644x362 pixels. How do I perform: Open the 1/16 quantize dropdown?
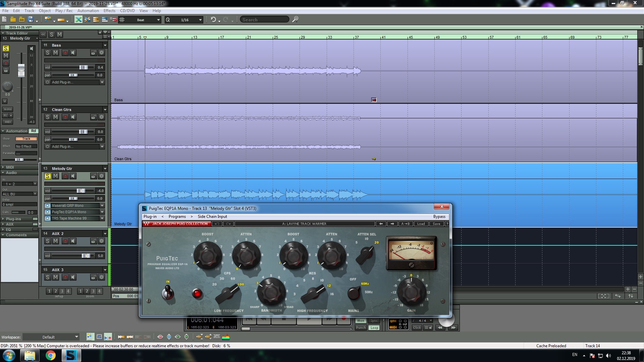pyautogui.click(x=200, y=20)
